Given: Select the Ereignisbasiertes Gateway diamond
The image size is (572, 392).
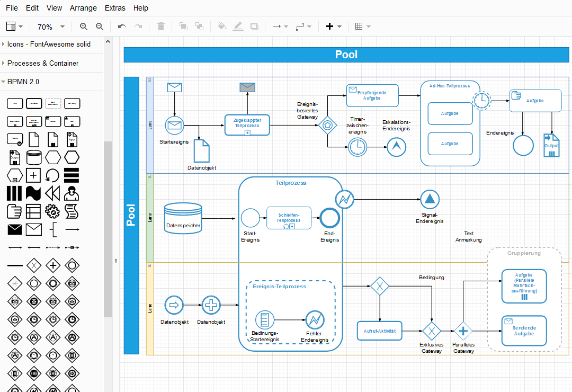Looking at the screenshot, I should tap(328, 125).
